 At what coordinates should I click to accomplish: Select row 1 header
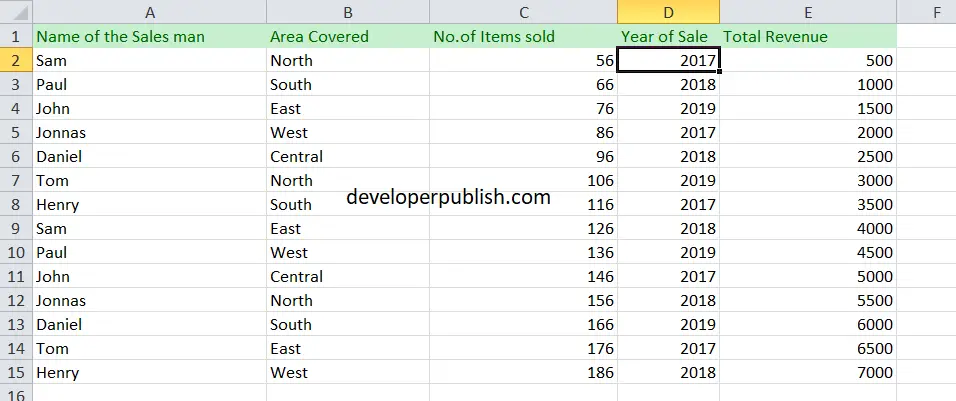tap(16, 36)
